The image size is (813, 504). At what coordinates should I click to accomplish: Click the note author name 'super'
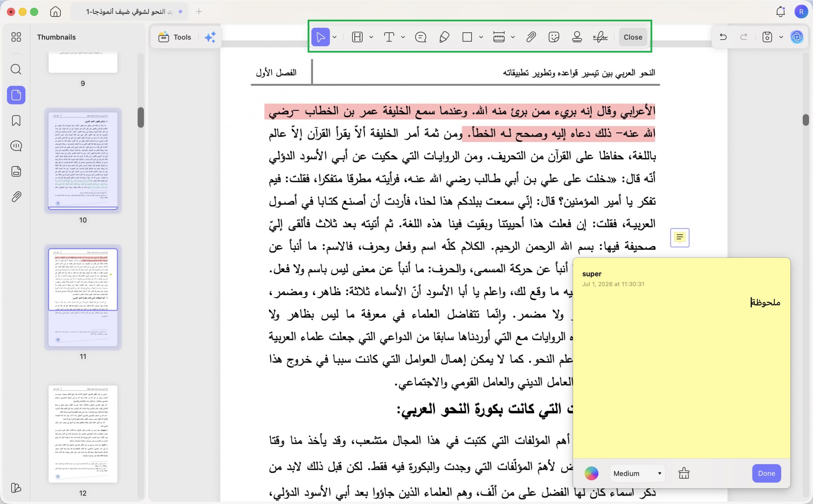(x=592, y=274)
